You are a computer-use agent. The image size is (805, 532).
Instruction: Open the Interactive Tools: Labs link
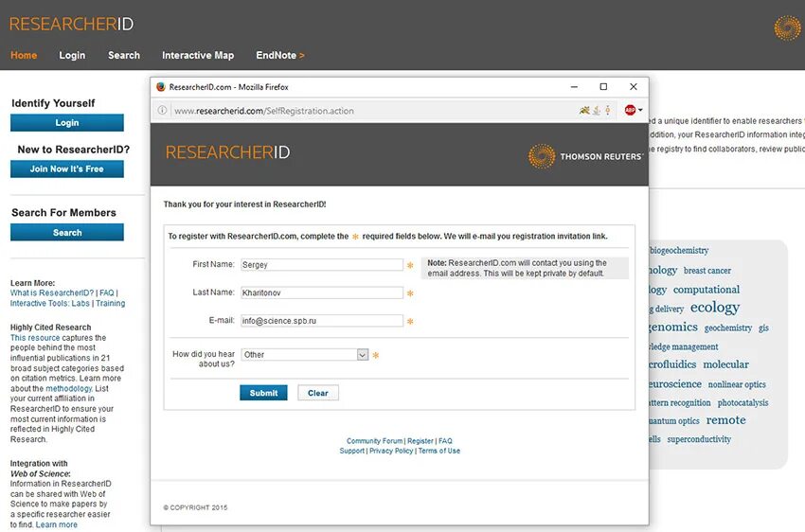(50, 303)
